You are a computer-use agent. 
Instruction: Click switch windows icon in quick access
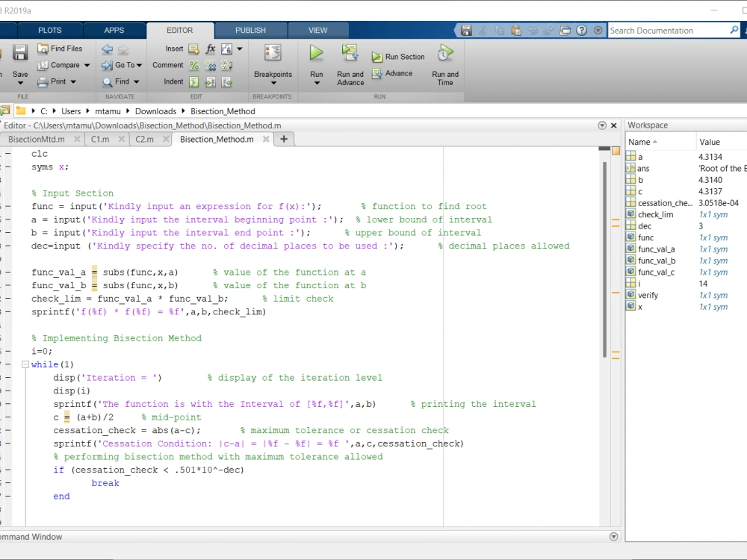[x=565, y=31]
